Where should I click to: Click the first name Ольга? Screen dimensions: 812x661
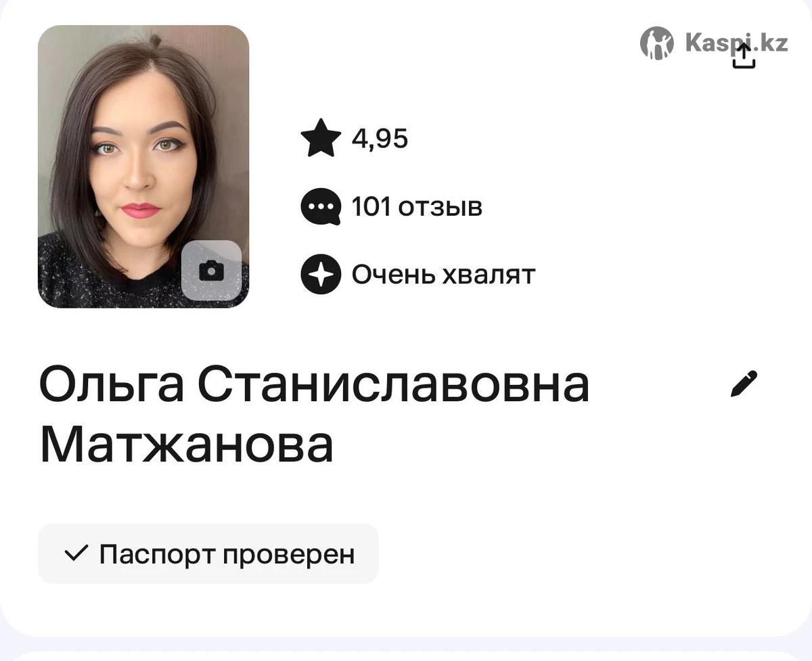[112, 386]
